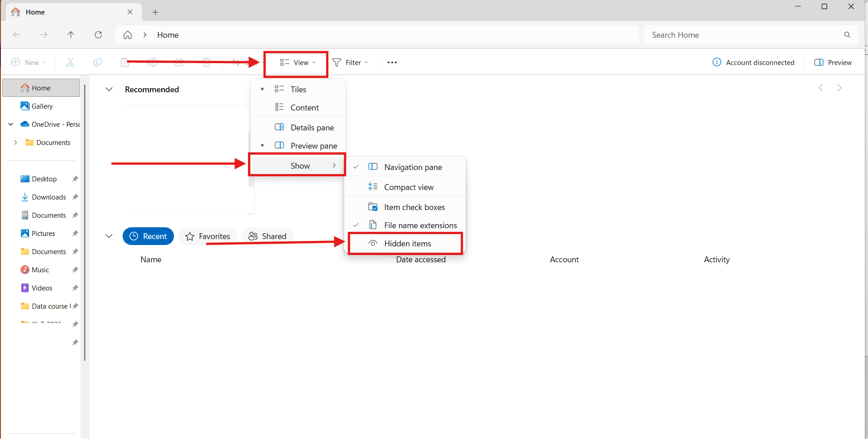The width and height of the screenshot is (868, 440).
Task: Click the Copy icon in the toolbar
Action: click(97, 63)
